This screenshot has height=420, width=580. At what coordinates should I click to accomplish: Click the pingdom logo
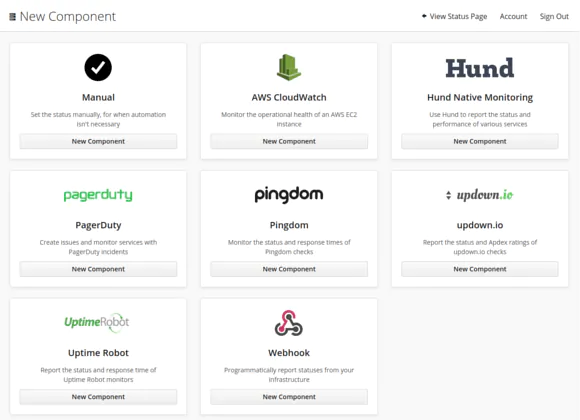pos(289,195)
